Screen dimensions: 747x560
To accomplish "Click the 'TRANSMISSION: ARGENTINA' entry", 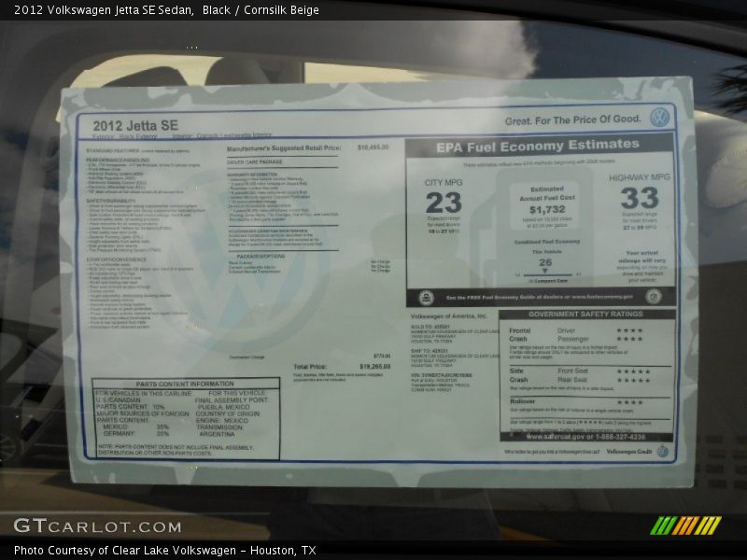I will (219, 431).
